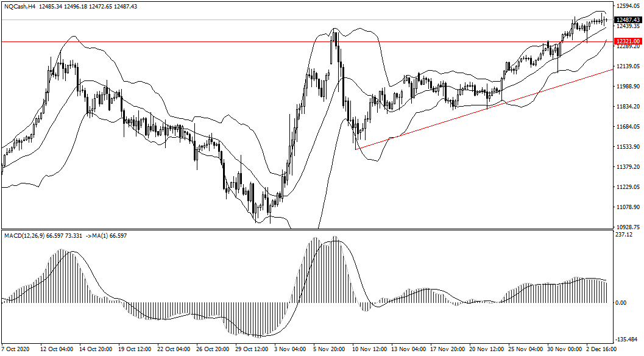Click the 7 Oct 2020 date label
644x356 pixels.
16,350
